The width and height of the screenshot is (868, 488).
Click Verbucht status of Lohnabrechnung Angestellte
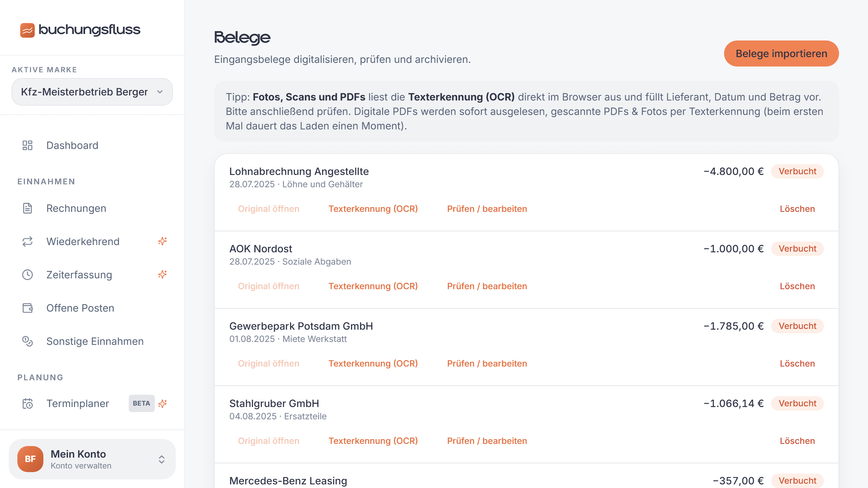point(797,171)
